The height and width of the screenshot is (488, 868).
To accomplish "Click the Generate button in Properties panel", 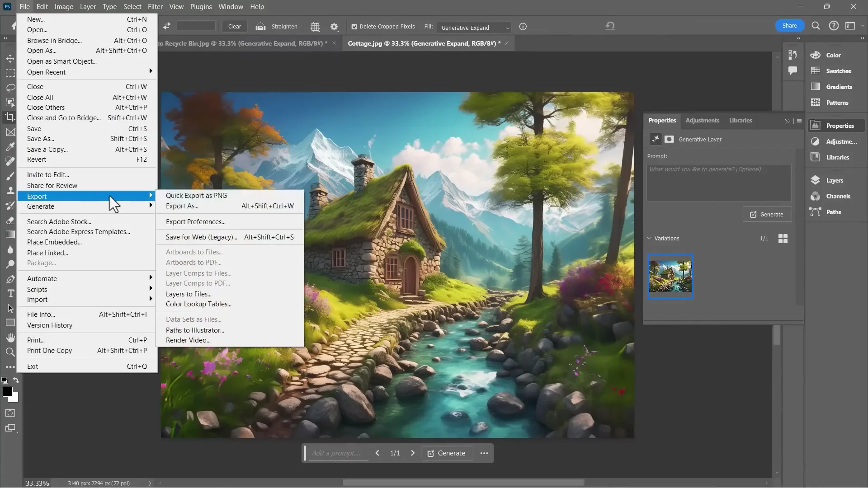I will (x=766, y=215).
